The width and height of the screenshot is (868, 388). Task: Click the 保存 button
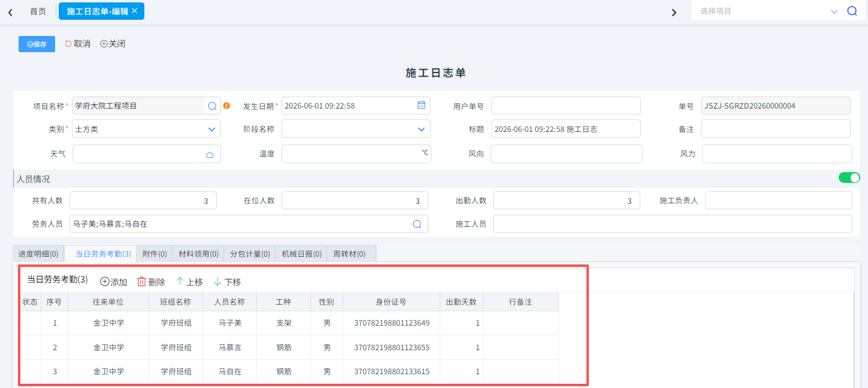37,44
